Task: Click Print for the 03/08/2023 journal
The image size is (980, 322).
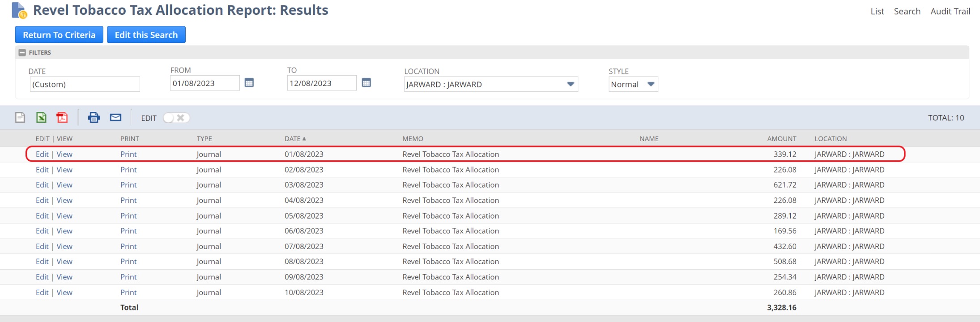Action: 128,185
